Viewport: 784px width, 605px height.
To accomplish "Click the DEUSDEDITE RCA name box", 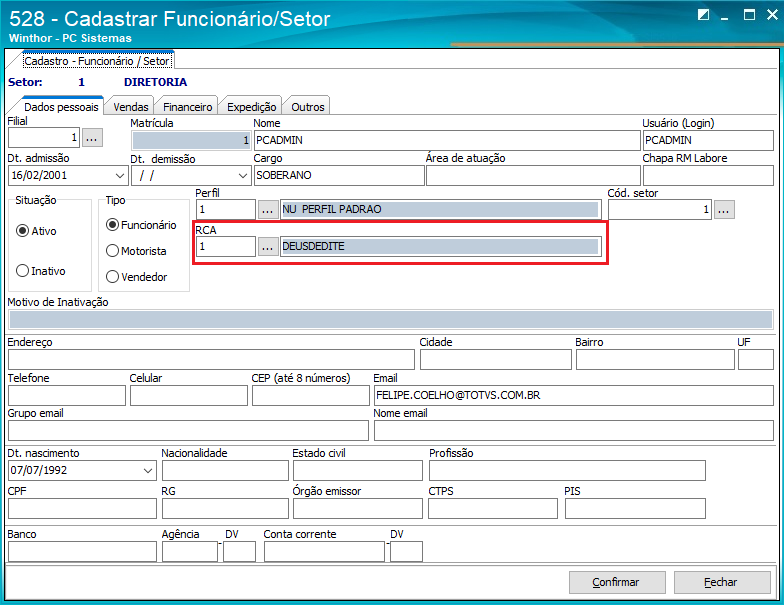I will click(x=440, y=246).
